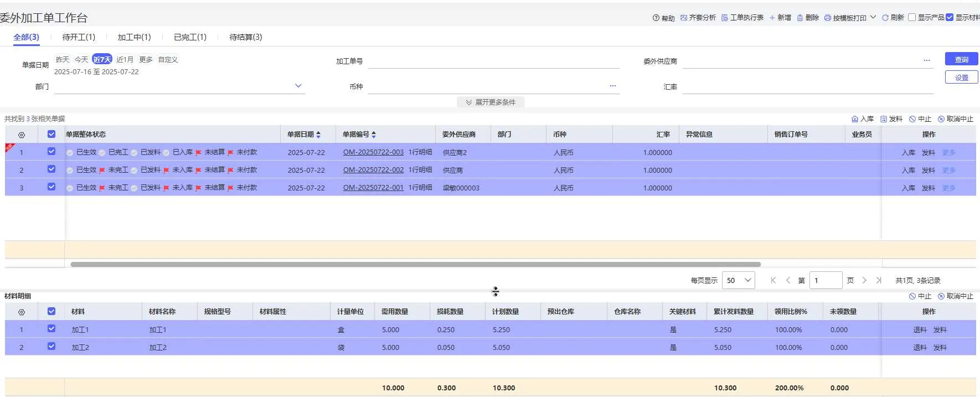This screenshot has height=397, width=980.
Task: Open 更多 menu in row OM-20250722-001
Action: 949,188
